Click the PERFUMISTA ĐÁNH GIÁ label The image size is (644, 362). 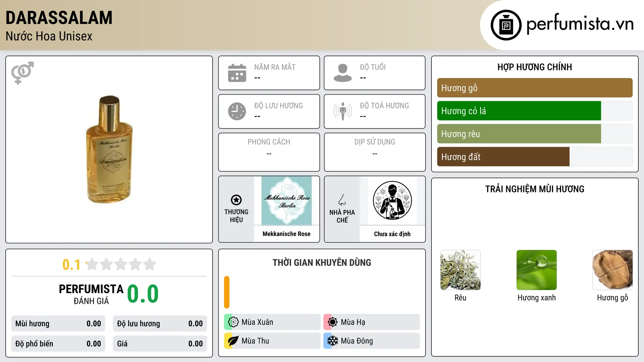[x=91, y=294]
